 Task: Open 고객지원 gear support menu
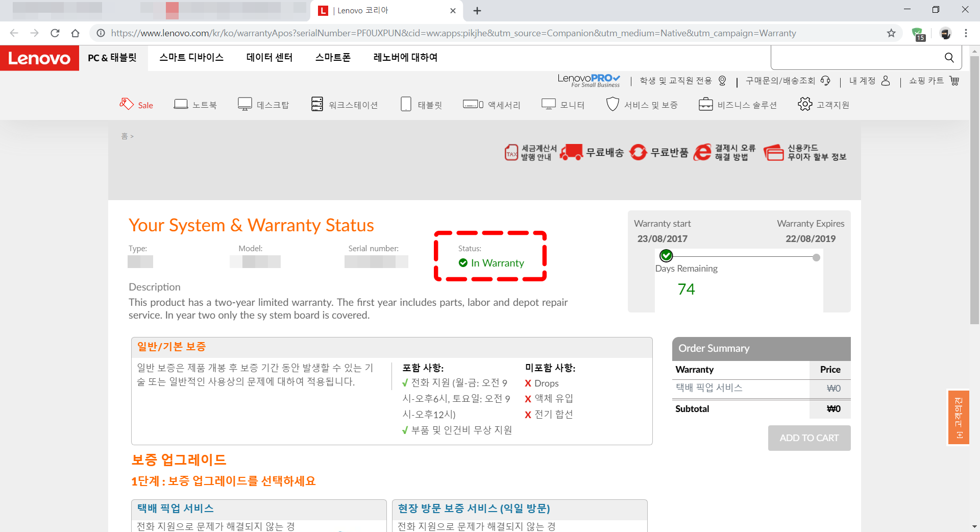[x=823, y=105]
